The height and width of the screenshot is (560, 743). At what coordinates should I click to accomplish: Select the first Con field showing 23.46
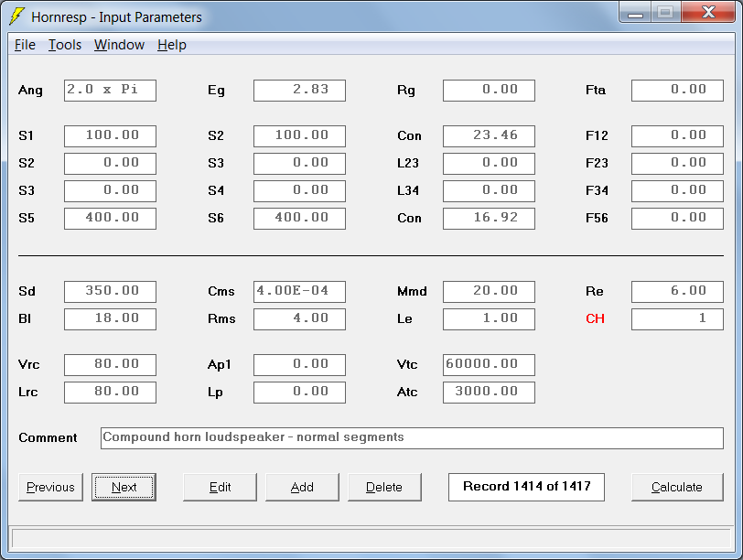pyautogui.click(x=489, y=136)
